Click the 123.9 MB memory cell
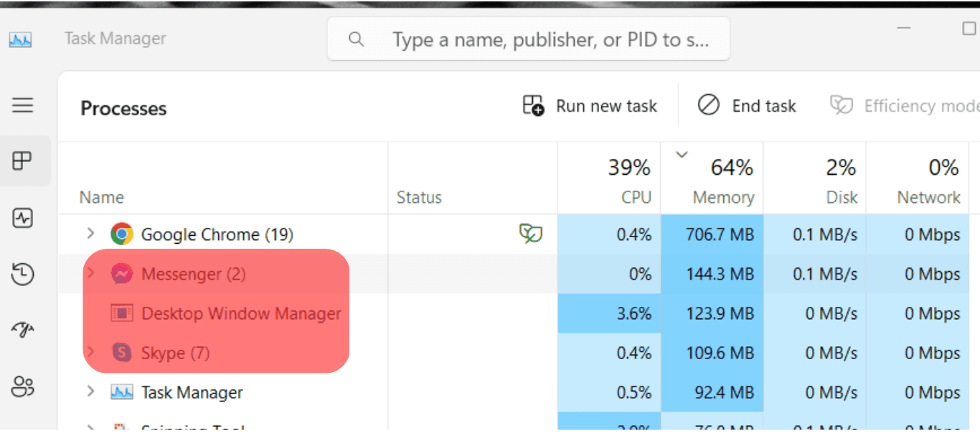Screen dimensions: 980x433 [x=712, y=313]
